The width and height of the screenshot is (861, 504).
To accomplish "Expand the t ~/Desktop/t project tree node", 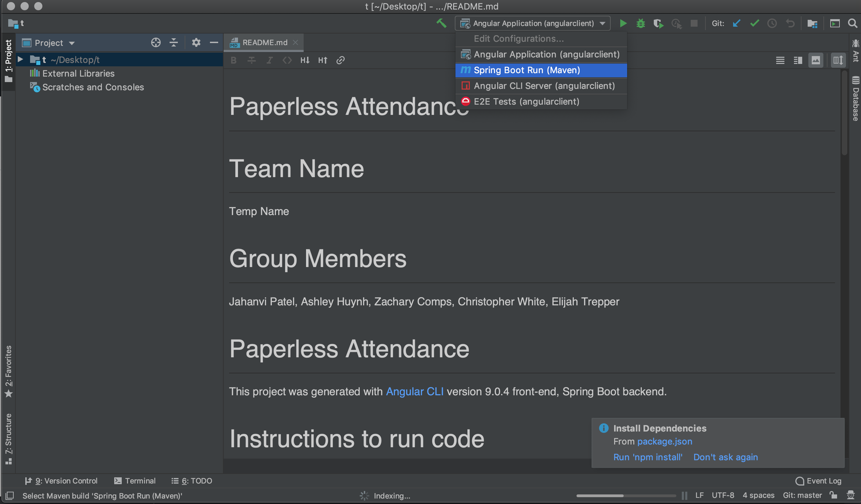I will (x=20, y=59).
